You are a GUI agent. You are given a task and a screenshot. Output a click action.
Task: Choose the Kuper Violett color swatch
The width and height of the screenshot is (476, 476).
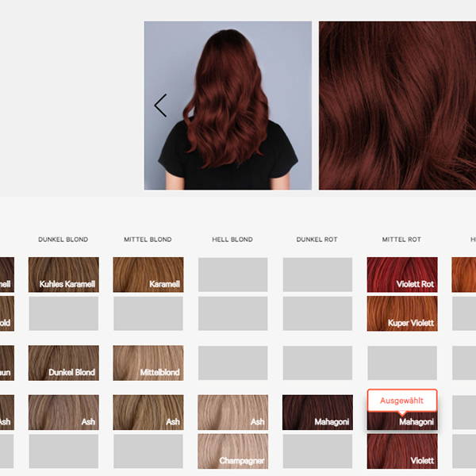click(402, 313)
